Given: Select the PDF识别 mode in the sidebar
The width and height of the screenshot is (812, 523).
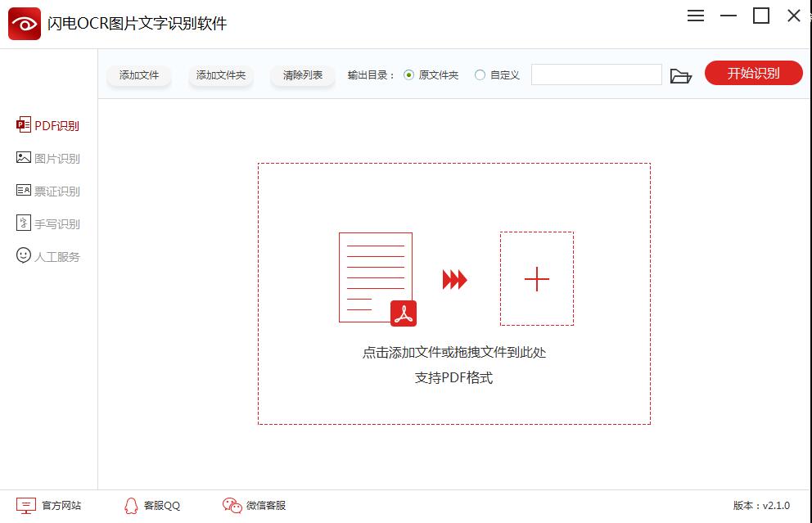Looking at the screenshot, I should [49, 125].
